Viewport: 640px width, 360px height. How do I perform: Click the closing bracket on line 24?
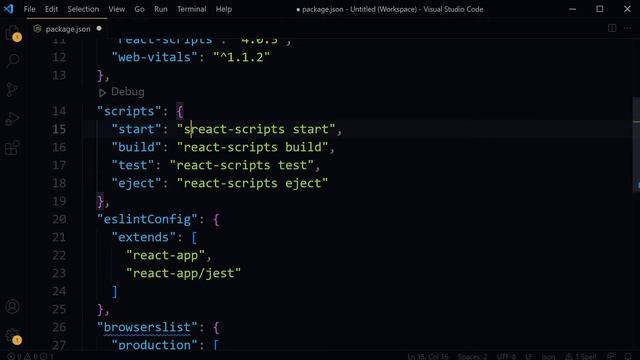(x=115, y=291)
